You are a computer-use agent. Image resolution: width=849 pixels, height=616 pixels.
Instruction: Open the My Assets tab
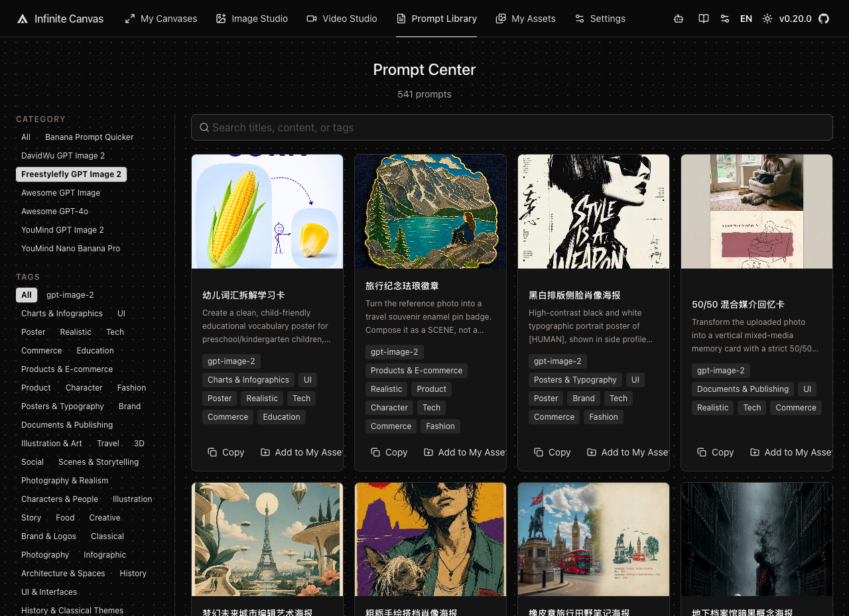pos(526,19)
